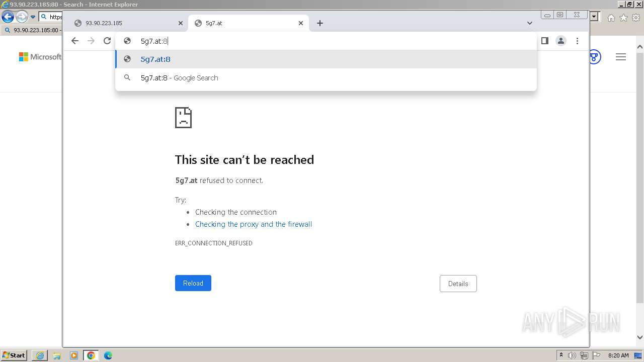Open a new Chrome tab
644x362 pixels.
[x=320, y=23]
